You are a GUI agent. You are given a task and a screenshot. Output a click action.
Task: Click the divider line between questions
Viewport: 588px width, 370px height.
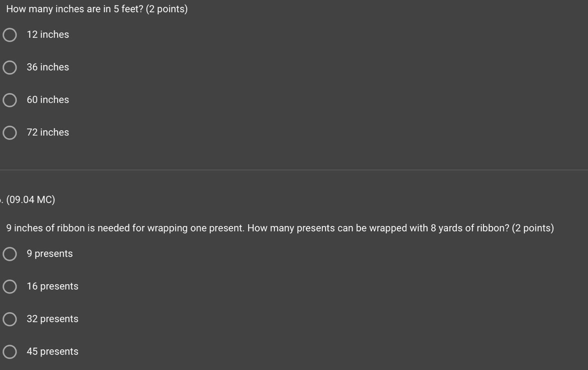(294, 170)
